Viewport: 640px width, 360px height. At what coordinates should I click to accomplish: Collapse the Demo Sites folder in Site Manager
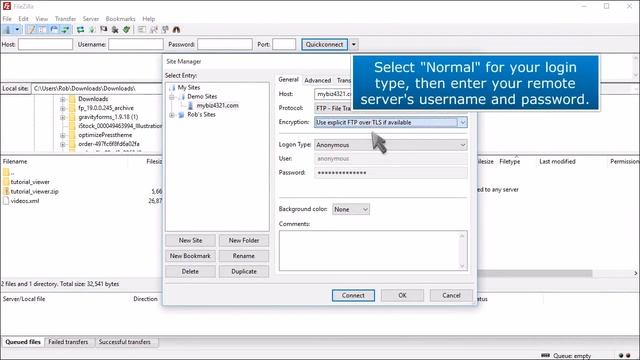pos(172,97)
